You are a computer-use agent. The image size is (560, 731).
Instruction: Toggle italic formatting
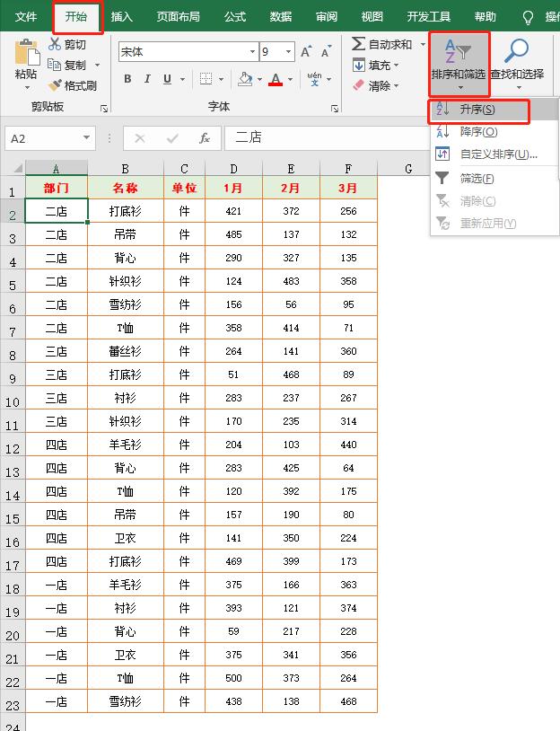pyautogui.click(x=147, y=80)
